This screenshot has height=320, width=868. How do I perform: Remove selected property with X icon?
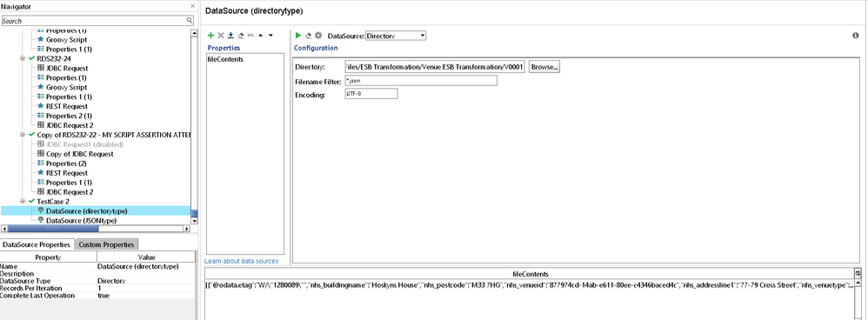(x=220, y=36)
